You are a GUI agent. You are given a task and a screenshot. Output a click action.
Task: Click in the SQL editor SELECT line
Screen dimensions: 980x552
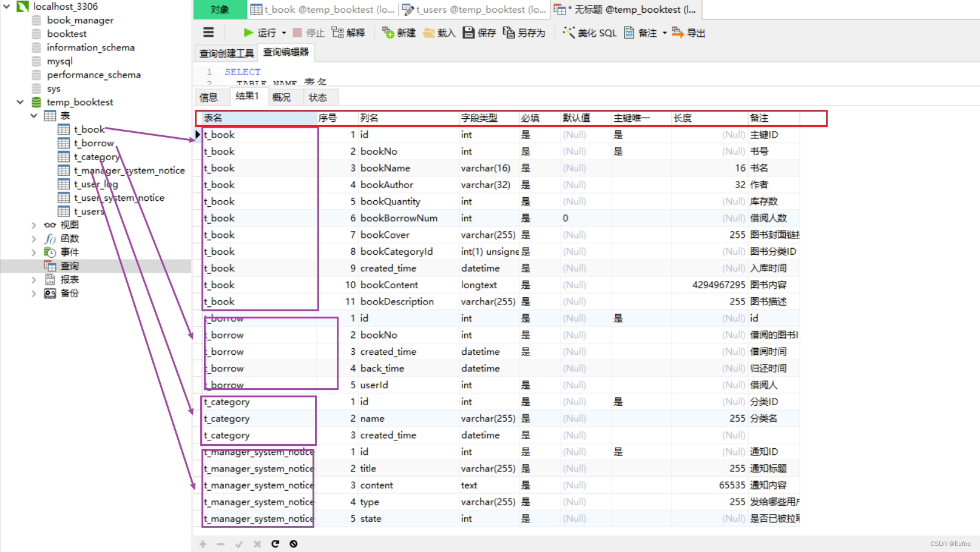(243, 72)
